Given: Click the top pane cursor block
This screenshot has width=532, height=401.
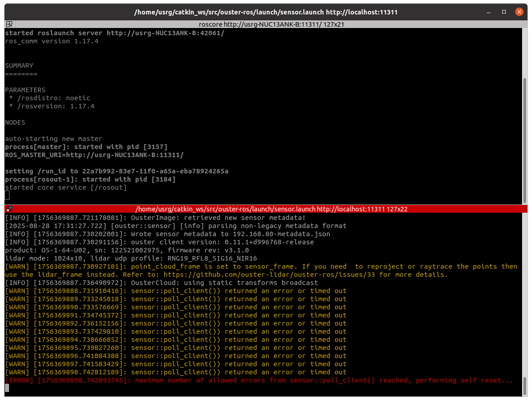Looking at the screenshot, I should point(7,195).
